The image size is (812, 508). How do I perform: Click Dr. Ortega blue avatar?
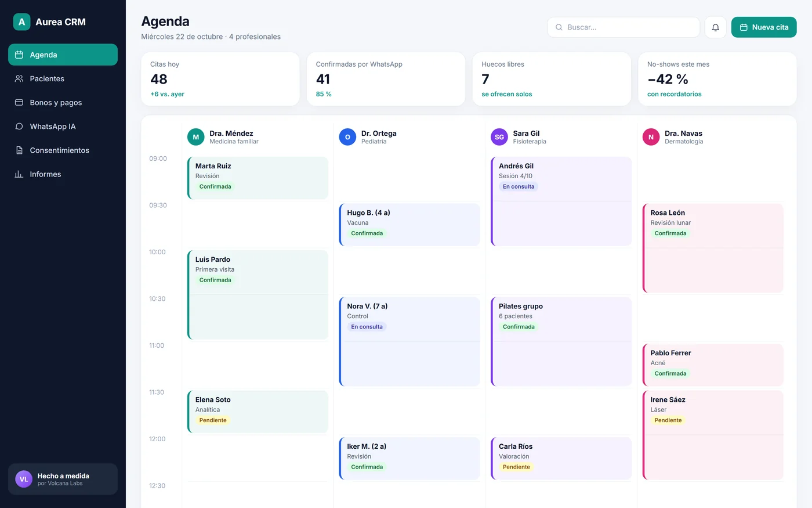coord(347,137)
